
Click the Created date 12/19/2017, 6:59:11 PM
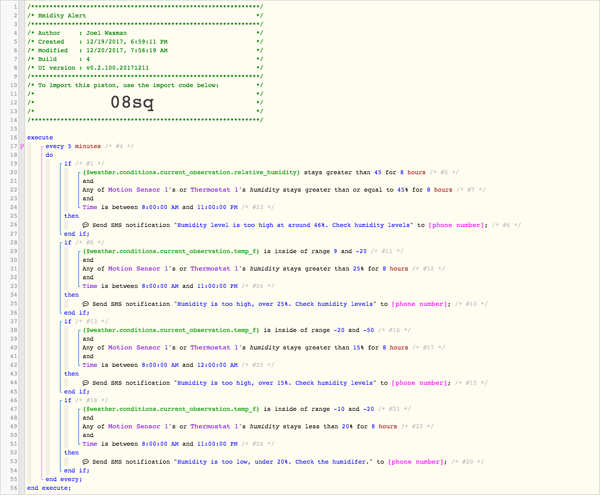(127, 42)
